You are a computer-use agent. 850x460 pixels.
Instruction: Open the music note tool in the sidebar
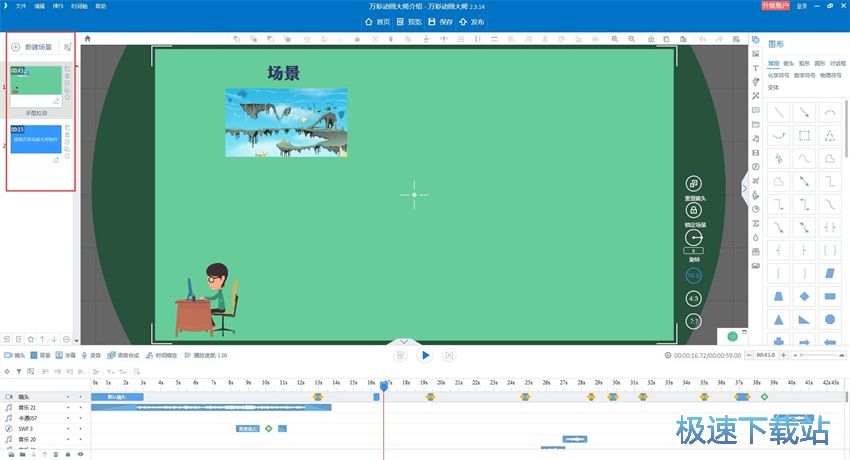pyautogui.click(x=756, y=138)
